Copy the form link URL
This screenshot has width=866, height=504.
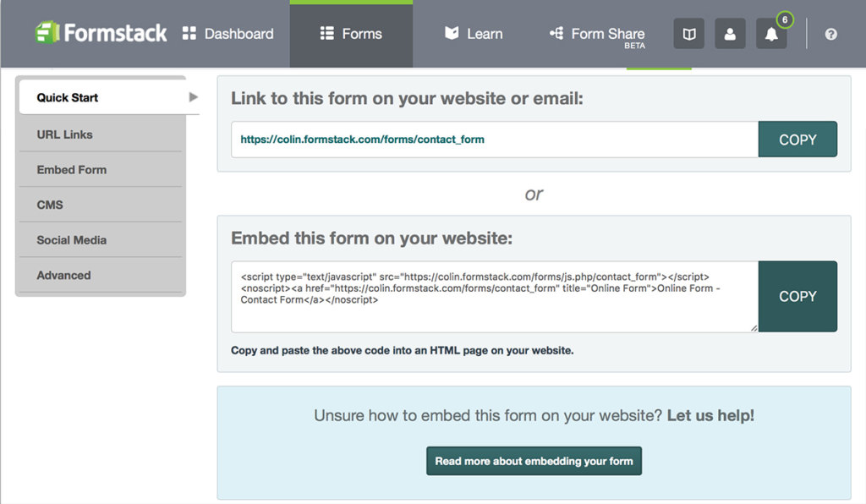coord(797,140)
